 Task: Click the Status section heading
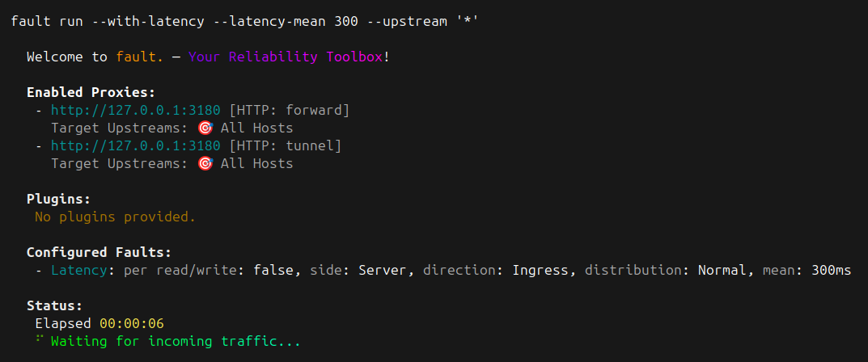point(55,305)
